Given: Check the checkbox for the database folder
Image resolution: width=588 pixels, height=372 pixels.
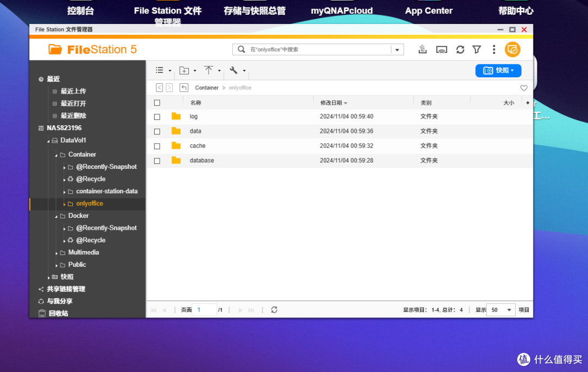Looking at the screenshot, I should pyautogui.click(x=157, y=161).
